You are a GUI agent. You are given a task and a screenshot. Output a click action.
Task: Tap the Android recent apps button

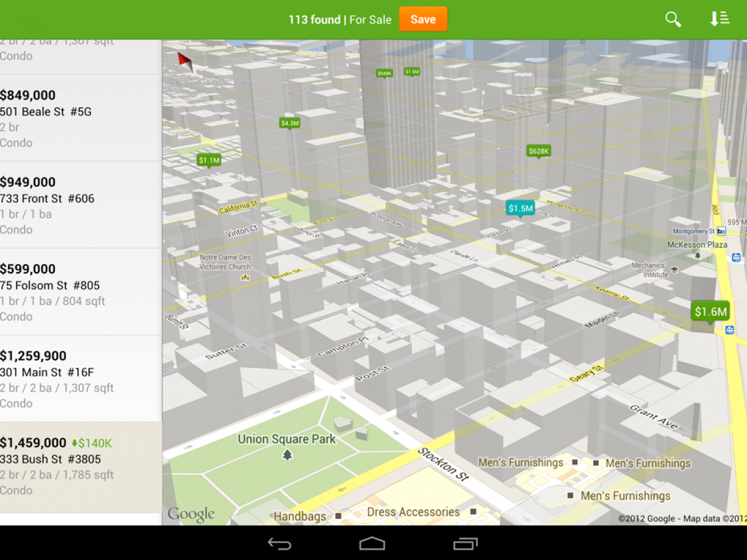point(465,544)
